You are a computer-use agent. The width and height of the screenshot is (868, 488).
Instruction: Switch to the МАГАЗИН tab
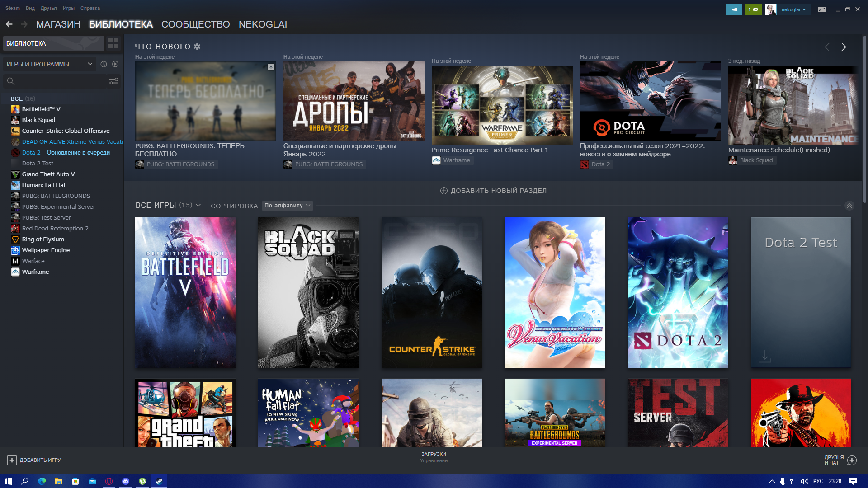(x=58, y=24)
